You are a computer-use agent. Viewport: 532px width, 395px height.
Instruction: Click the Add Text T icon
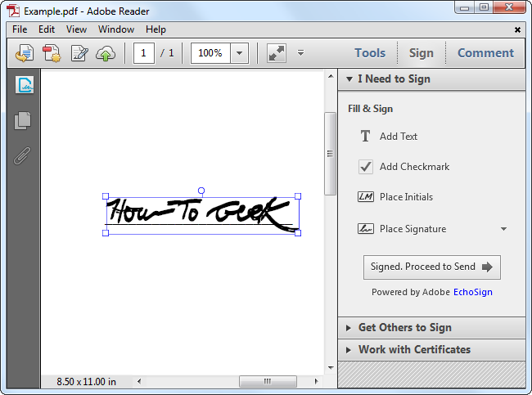(x=365, y=137)
